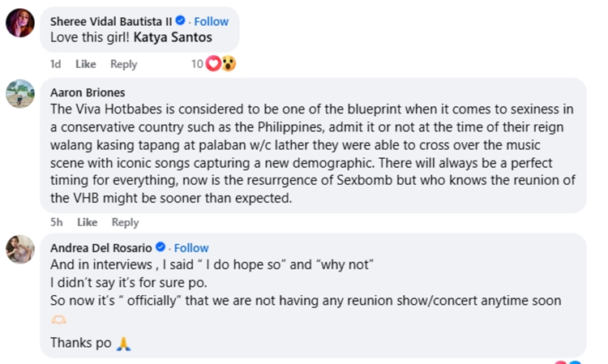Click Aaron Briones' profile picture
The image size is (608, 364).
pos(19,94)
